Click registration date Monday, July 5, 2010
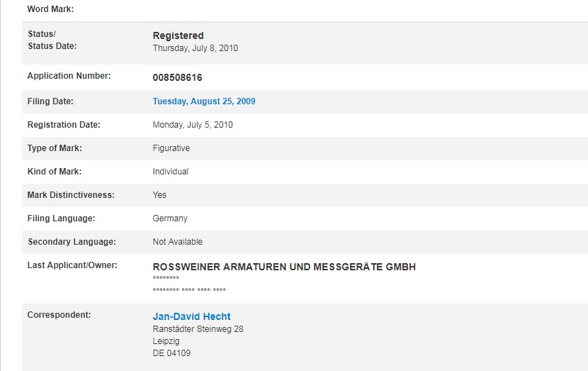The image size is (588, 371). click(x=193, y=125)
